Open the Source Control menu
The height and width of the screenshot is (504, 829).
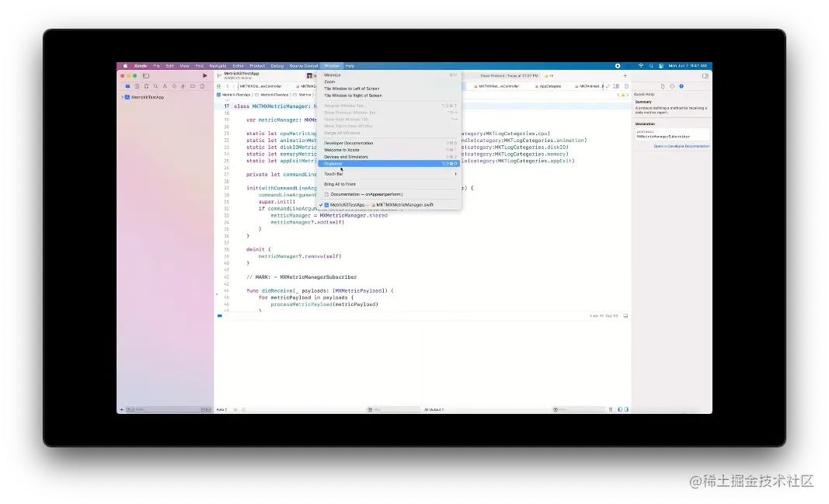(x=304, y=66)
